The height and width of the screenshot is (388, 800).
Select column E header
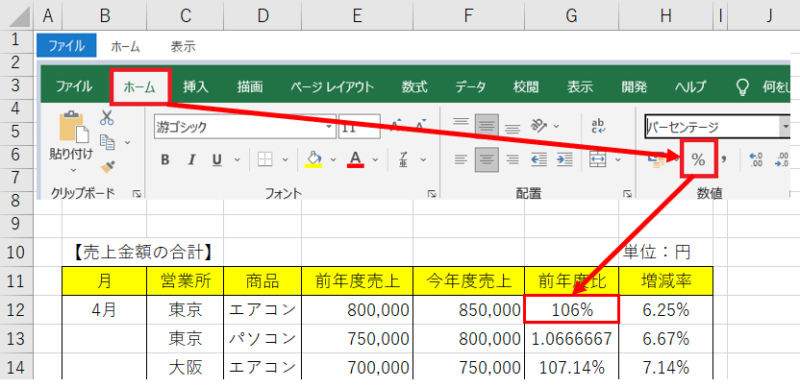click(357, 16)
